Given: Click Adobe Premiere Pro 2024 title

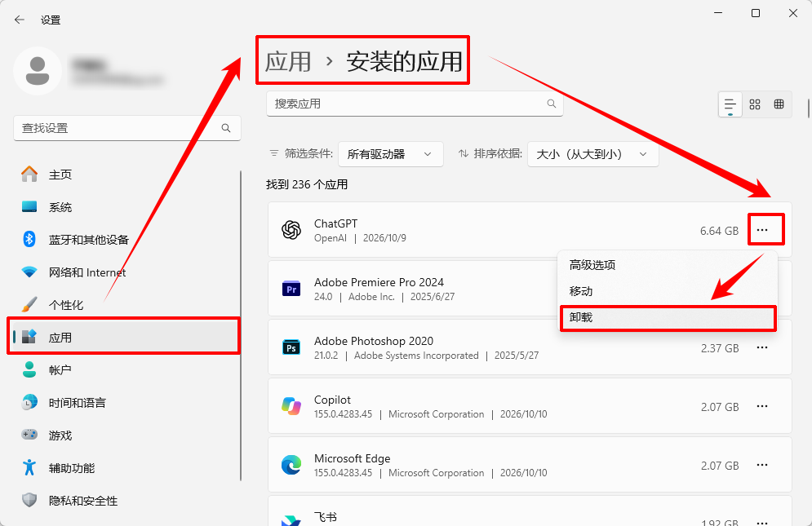Looking at the screenshot, I should point(379,282).
